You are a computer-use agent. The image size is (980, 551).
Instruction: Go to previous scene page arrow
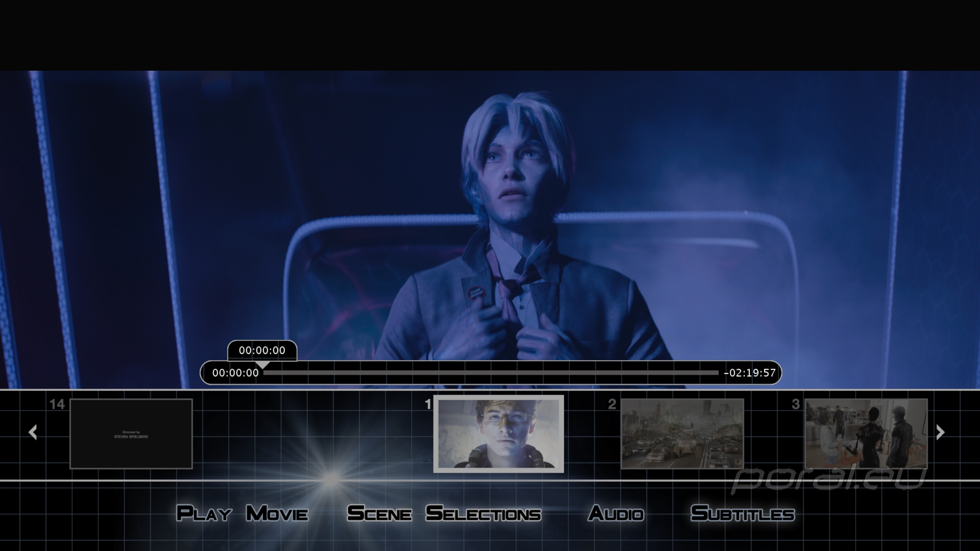33,432
